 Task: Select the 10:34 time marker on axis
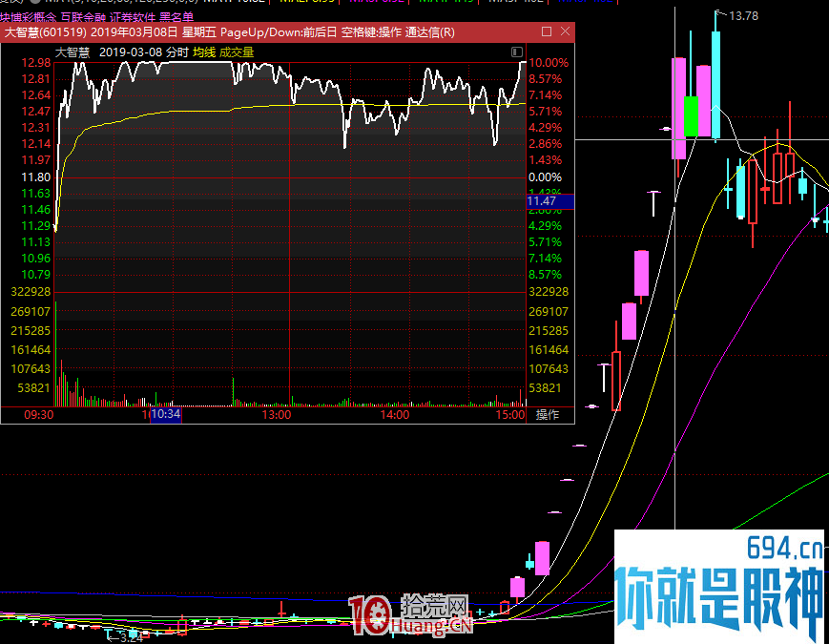pos(166,414)
